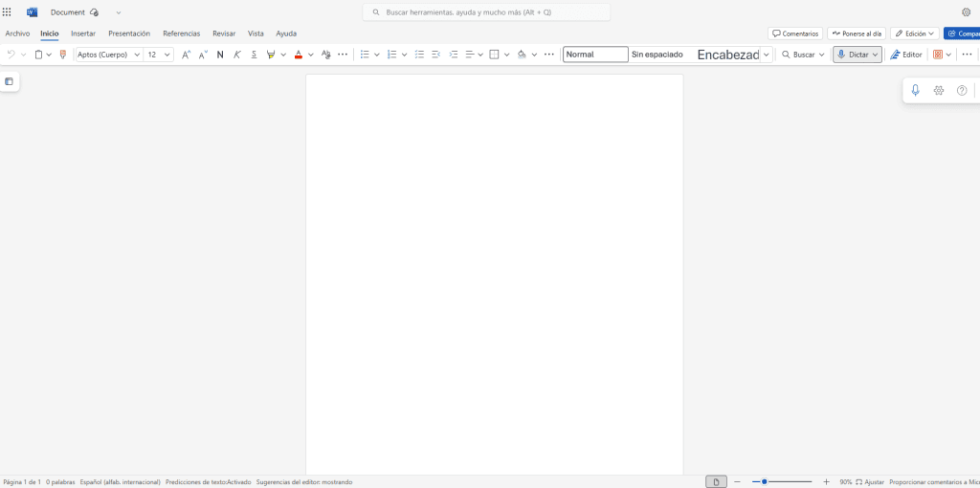Click the Comentarios button
The image size is (980, 488).
coord(794,33)
